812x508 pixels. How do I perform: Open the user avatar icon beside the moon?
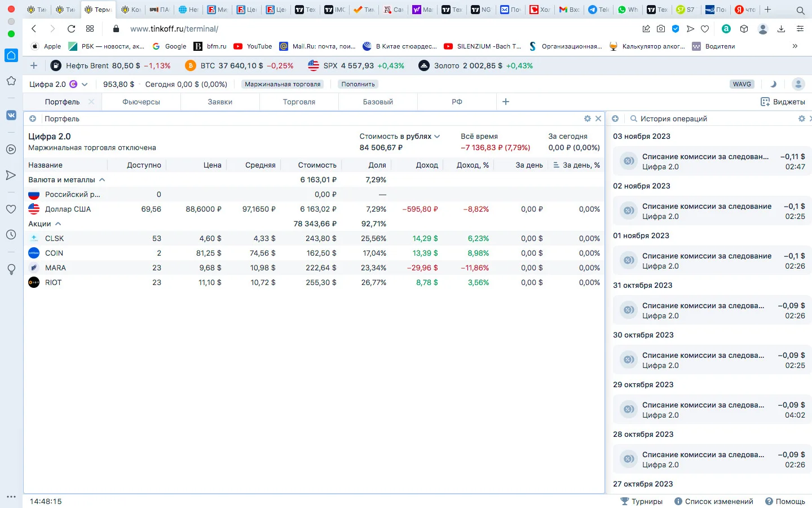pyautogui.click(x=798, y=84)
